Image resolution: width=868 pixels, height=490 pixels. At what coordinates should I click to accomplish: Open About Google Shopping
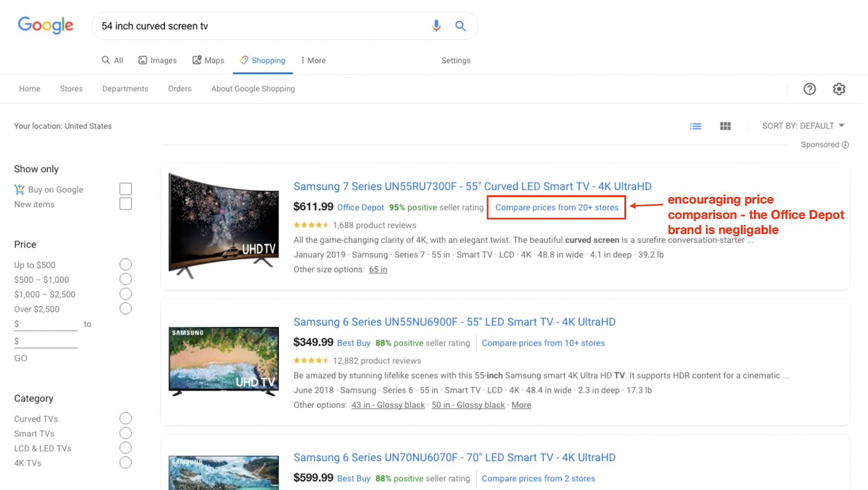253,88
